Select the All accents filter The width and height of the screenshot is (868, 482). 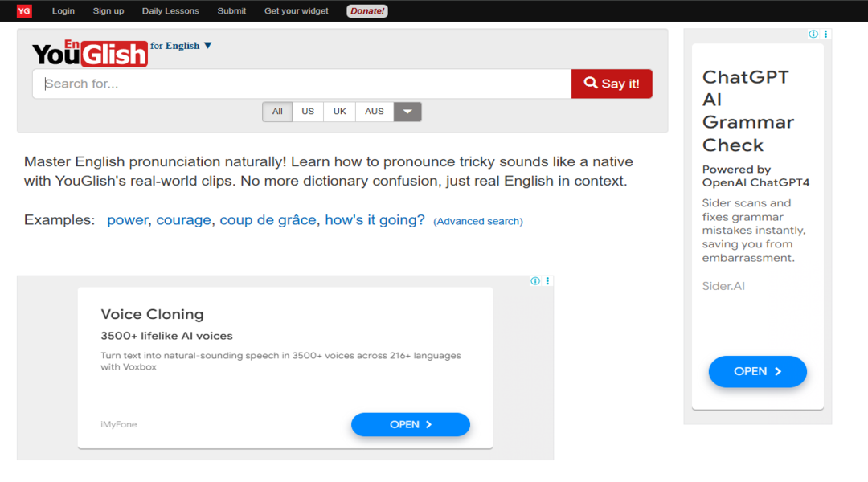[x=277, y=112]
